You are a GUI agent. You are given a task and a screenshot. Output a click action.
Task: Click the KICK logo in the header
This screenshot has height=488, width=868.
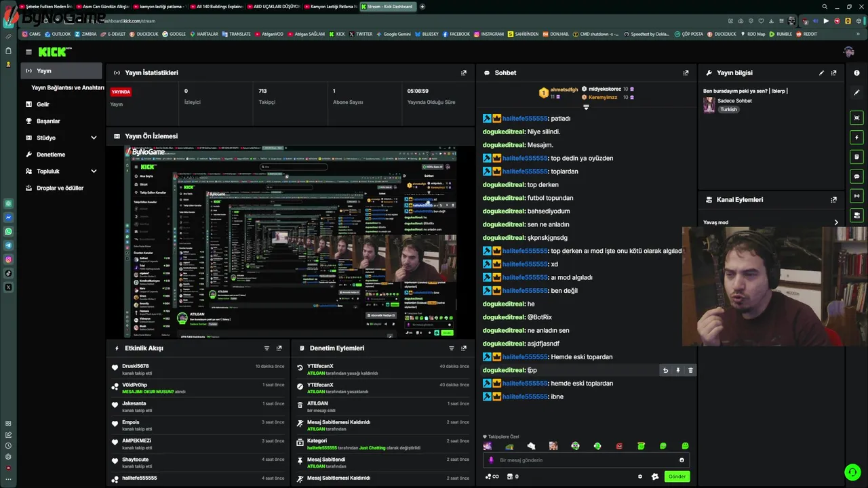[x=54, y=52]
